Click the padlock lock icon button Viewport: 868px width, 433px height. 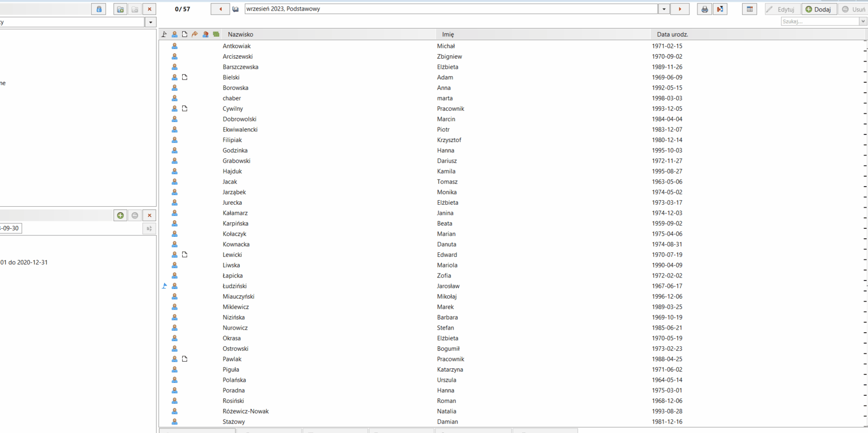point(99,9)
